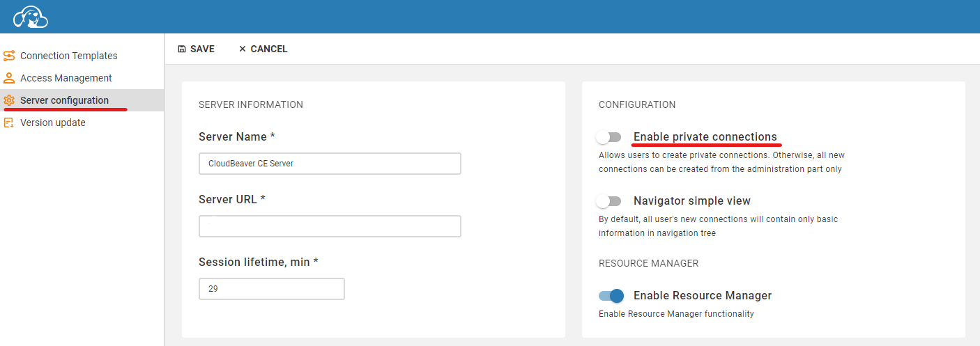Click into the empty Server URL field
The image size is (980, 346).
click(330, 226)
